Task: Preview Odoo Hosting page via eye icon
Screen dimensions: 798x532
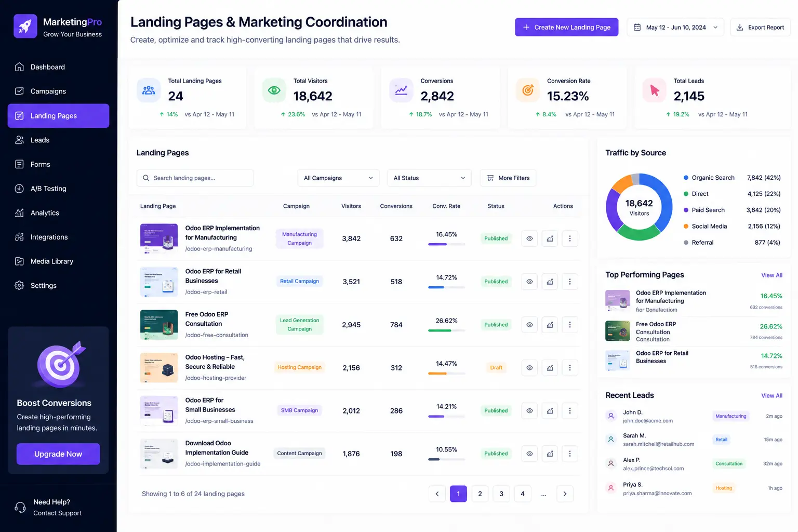Action: click(x=529, y=368)
